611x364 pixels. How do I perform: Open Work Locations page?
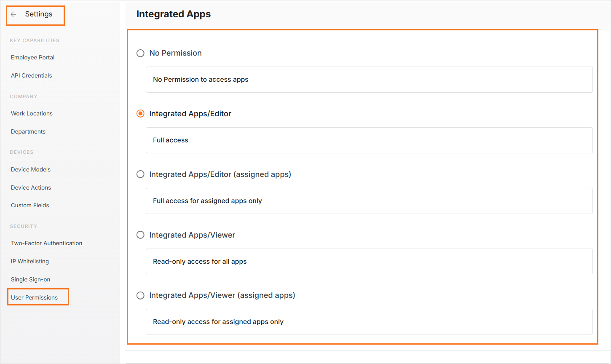[x=32, y=113]
